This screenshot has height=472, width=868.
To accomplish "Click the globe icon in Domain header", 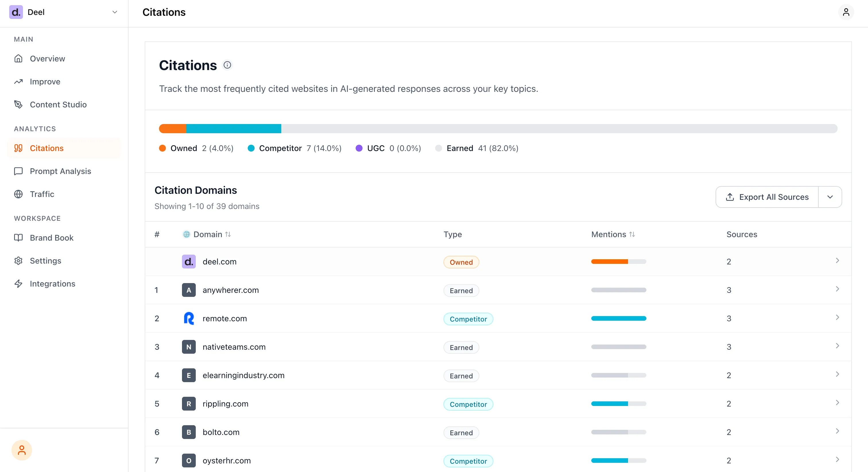I will point(186,234).
